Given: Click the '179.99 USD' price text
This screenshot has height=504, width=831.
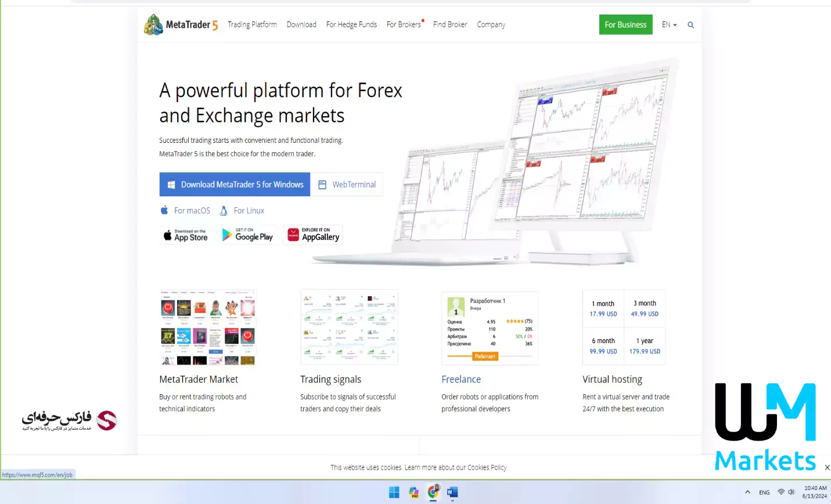Looking at the screenshot, I should point(645,351).
